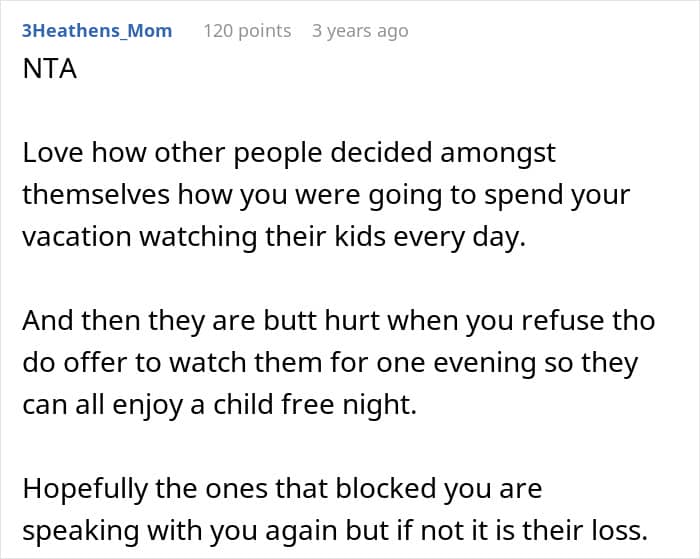The width and height of the screenshot is (700, 559).
Task: Click the NTA verdict text
Action: pyautogui.click(x=50, y=71)
